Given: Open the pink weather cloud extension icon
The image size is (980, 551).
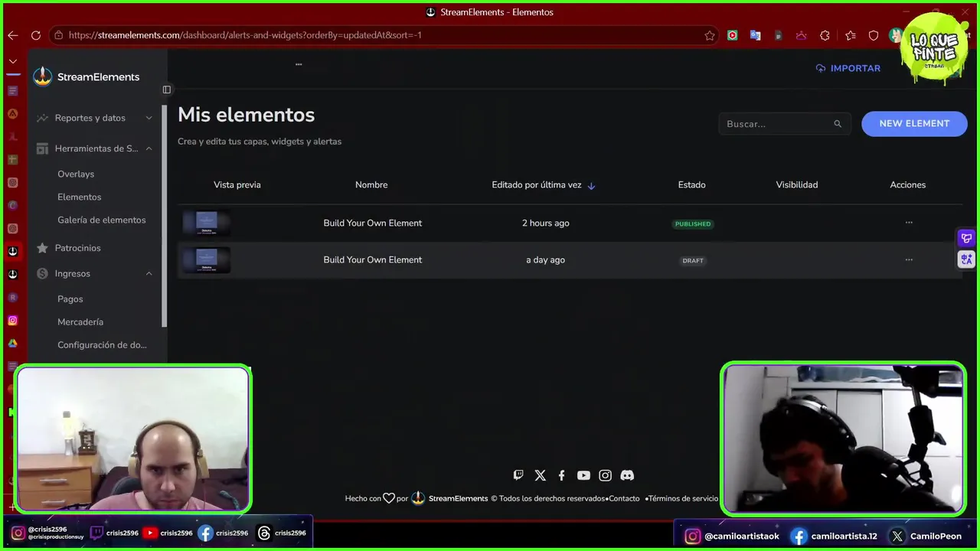Looking at the screenshot, I should 802,35.
